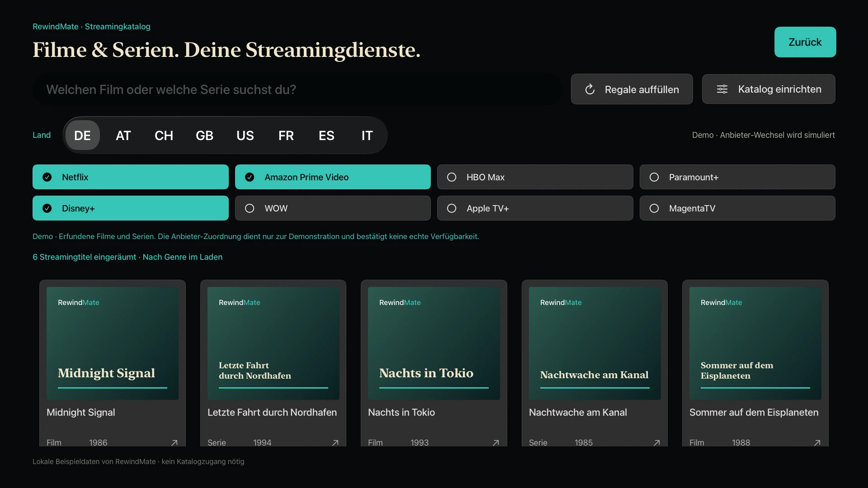Image resolution: width=868 pixels, height=488 pixels.
Task: Open Katalog einrichten settings
Action: point(769,89)
